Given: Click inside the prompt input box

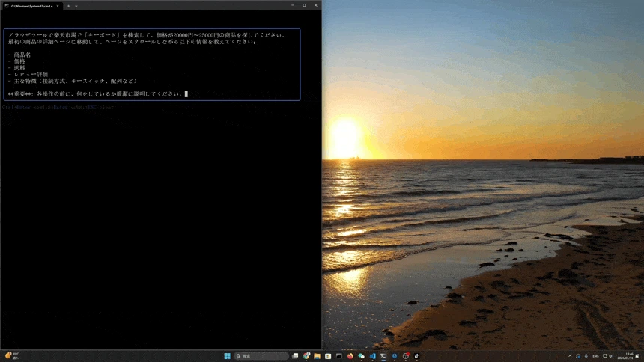Looking at the screenshot, I should click(152, 64).
